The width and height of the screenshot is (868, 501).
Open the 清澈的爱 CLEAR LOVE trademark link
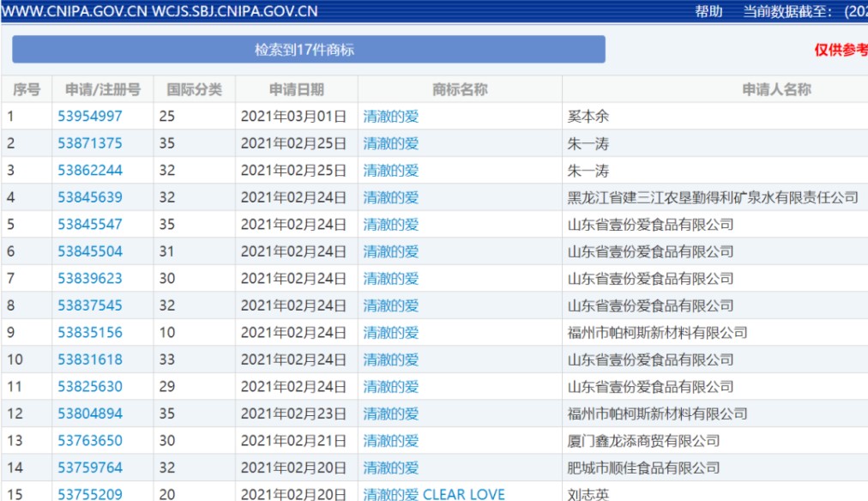coord(434,494)
